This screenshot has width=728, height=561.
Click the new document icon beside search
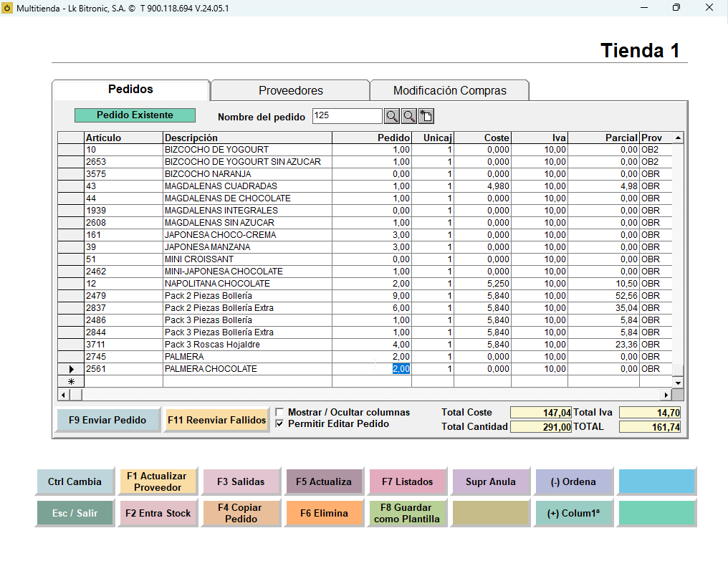click(426, 116)
